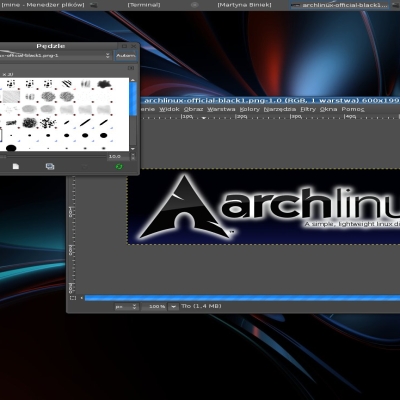Click the blue horizontal canvas scrollbar
The width and height of the screenshot is (400, 400).
tap(242, 298)
